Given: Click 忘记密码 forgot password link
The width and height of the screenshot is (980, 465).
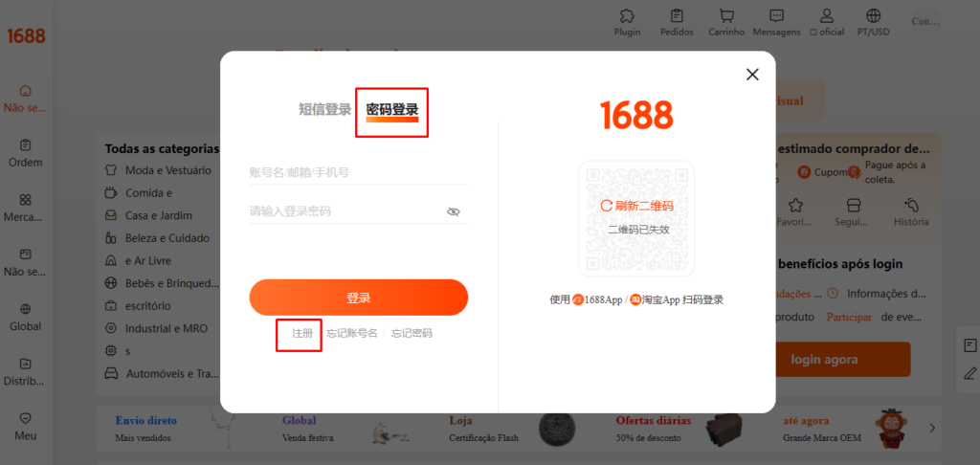Looking at the screenshot, I should tap(412, 333).
